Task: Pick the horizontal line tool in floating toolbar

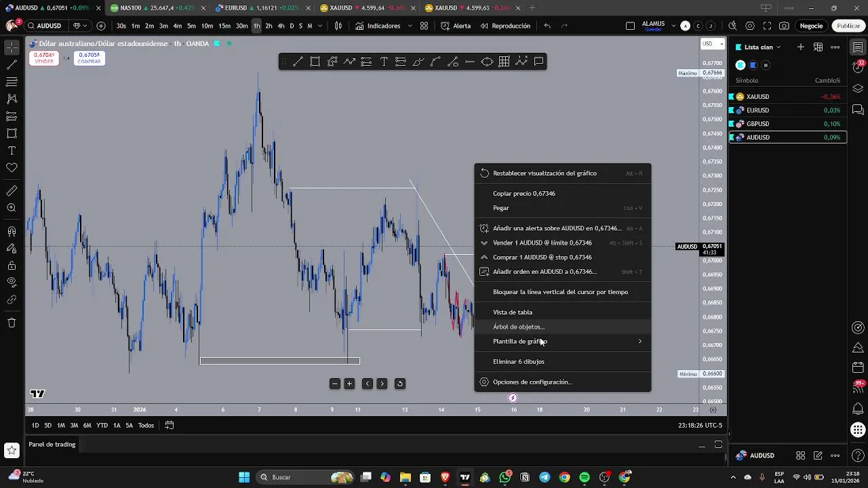Action: (x=469, y=62)
